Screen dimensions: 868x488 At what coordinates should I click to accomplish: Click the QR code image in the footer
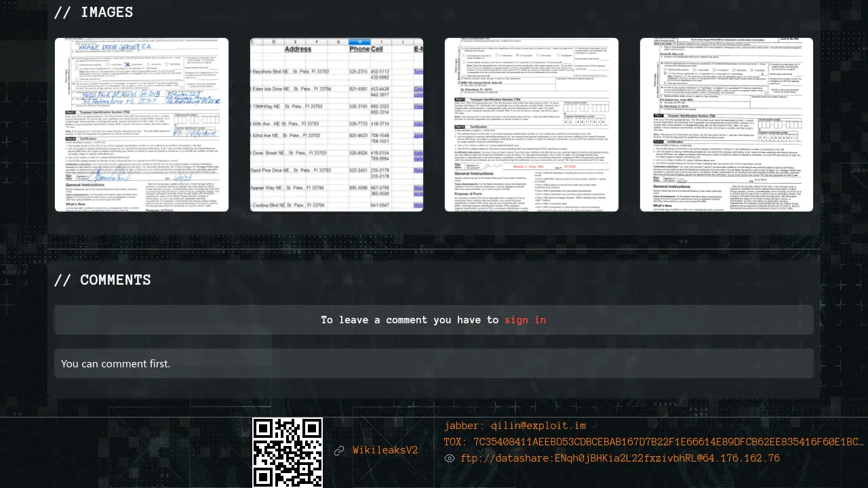click(x=288, y=452)
